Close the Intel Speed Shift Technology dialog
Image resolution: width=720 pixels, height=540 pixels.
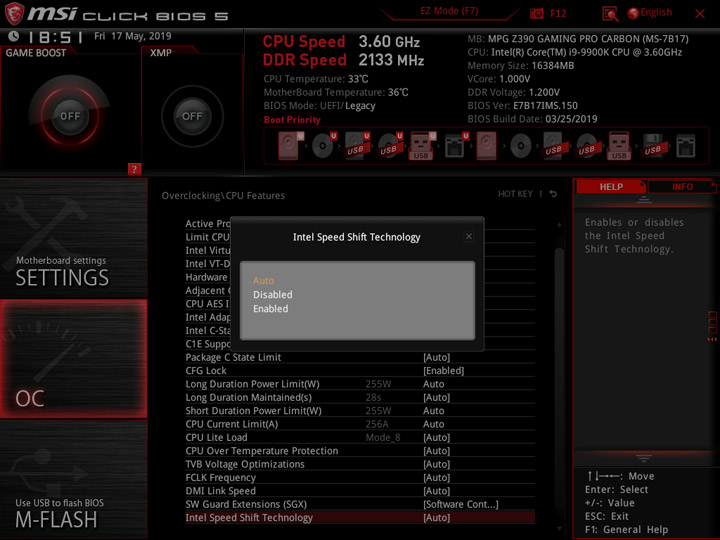pyautogui.click(x=468, y=236)
